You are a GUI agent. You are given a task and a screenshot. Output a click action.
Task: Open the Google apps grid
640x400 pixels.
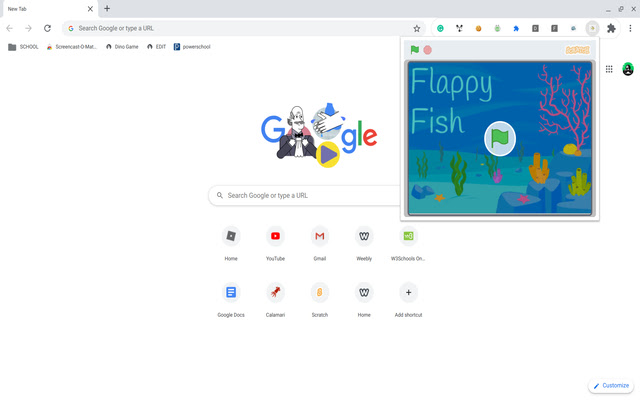[x=609, y=69]
